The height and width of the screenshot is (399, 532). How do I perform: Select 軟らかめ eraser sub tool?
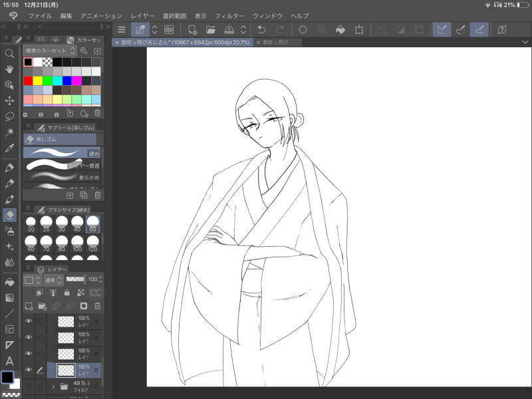tap(62, 176)
